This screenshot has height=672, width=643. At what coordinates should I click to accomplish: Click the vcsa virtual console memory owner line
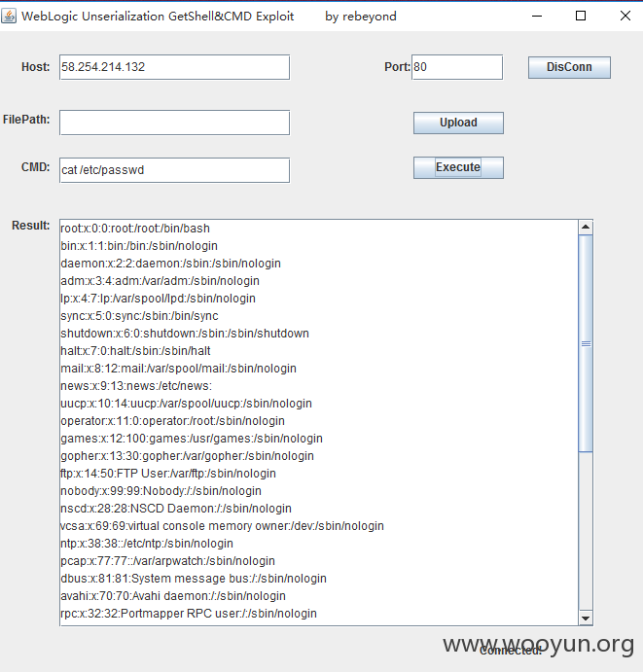pos(222,526)
